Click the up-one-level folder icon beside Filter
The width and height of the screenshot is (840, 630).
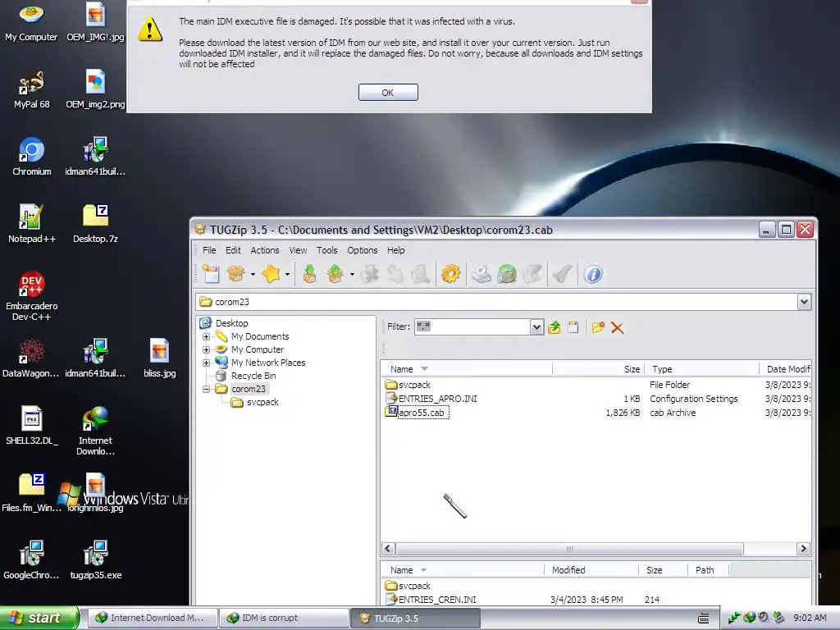point(555,327)
